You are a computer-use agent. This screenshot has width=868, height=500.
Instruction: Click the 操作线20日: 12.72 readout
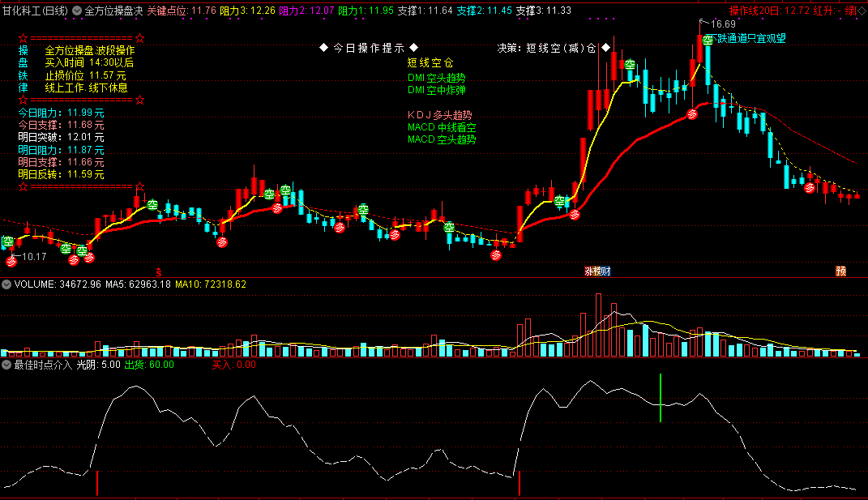[x=769, y=11]
